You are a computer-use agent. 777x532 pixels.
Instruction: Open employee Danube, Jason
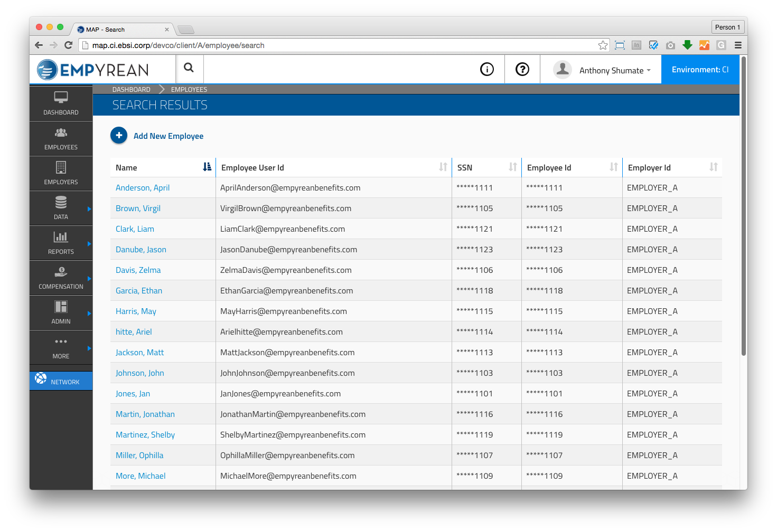pos(141,249)
